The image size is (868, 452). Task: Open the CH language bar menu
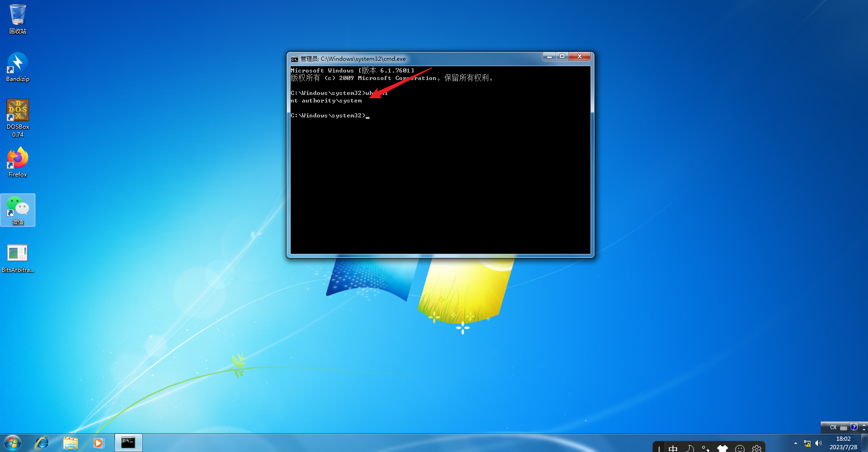pos(833,427)
